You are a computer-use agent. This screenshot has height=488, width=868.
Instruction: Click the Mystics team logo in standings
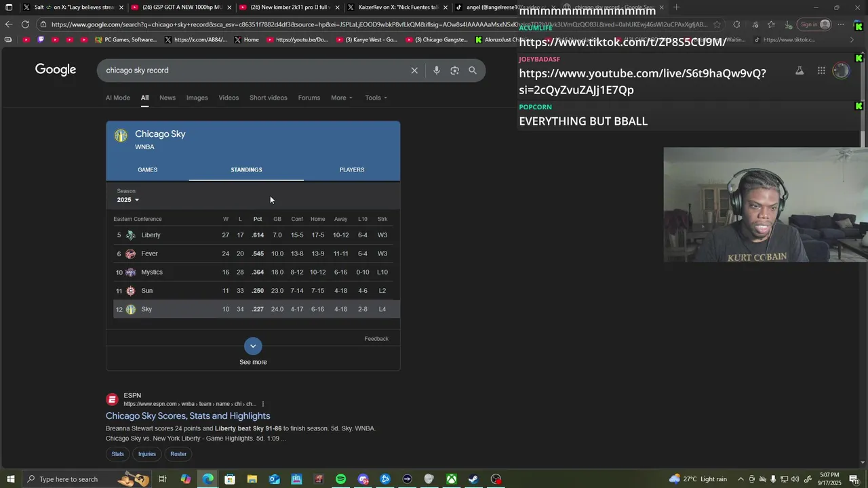[x=130, y=272]
